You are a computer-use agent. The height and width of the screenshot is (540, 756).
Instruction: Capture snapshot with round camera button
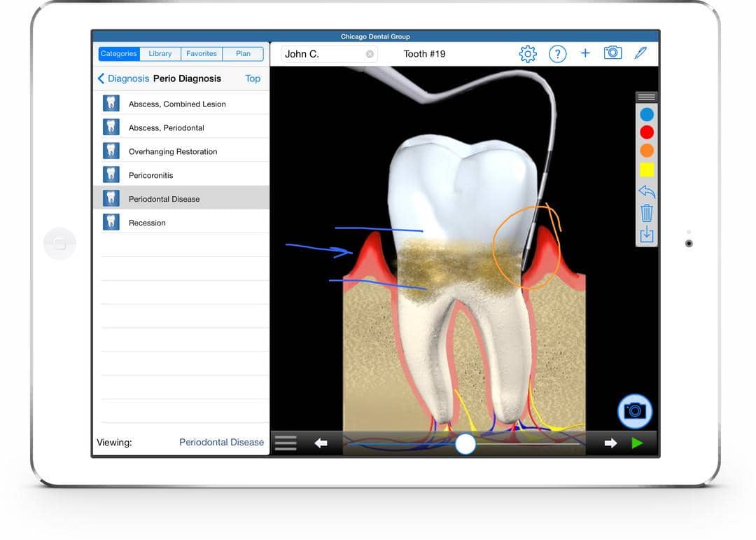[635, 411]
